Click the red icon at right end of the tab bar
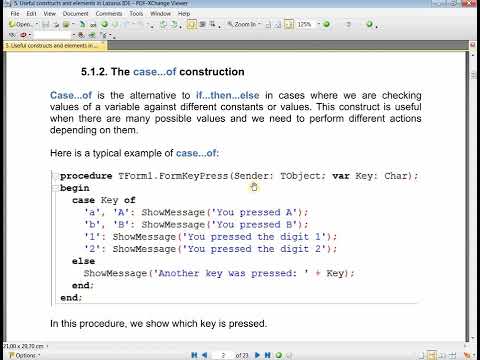The height and width of the screenshot is (360, 480). coord(473,45)
